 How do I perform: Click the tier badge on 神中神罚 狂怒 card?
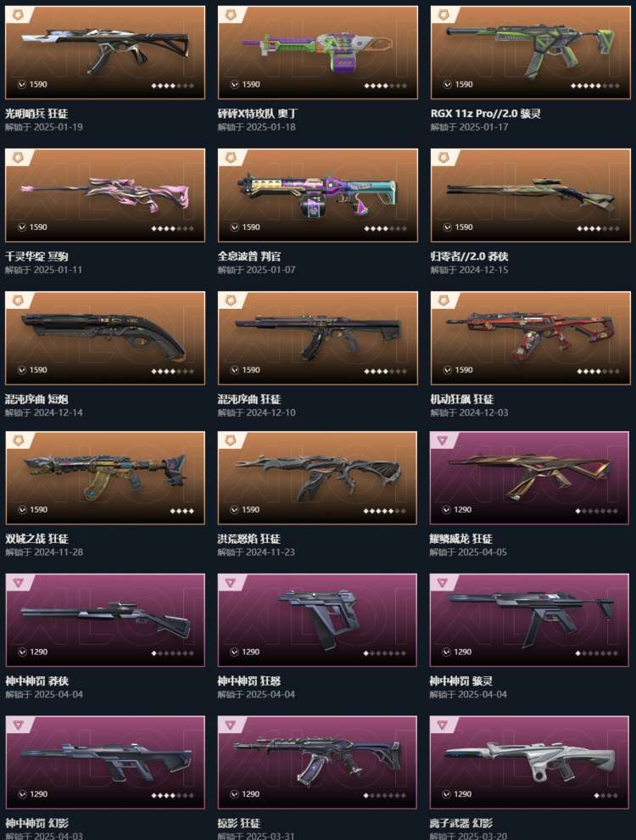pos(230,583)
